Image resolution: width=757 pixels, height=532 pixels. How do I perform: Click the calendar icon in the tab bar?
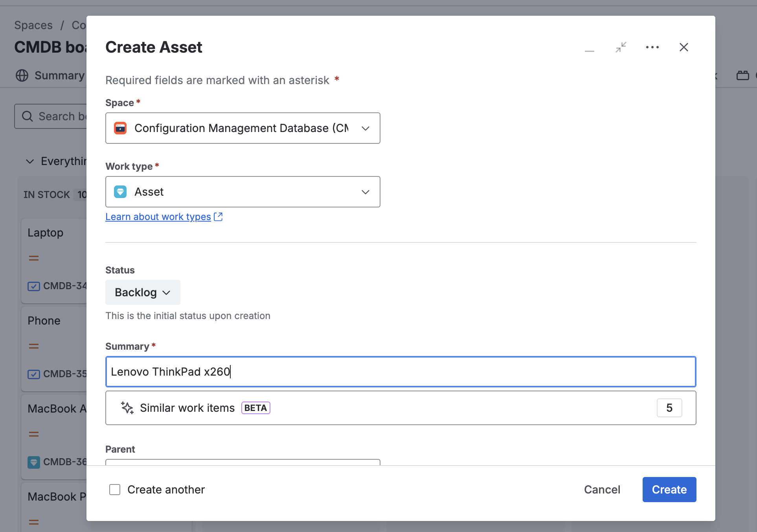pyautogui.click(x=742, y=75)
